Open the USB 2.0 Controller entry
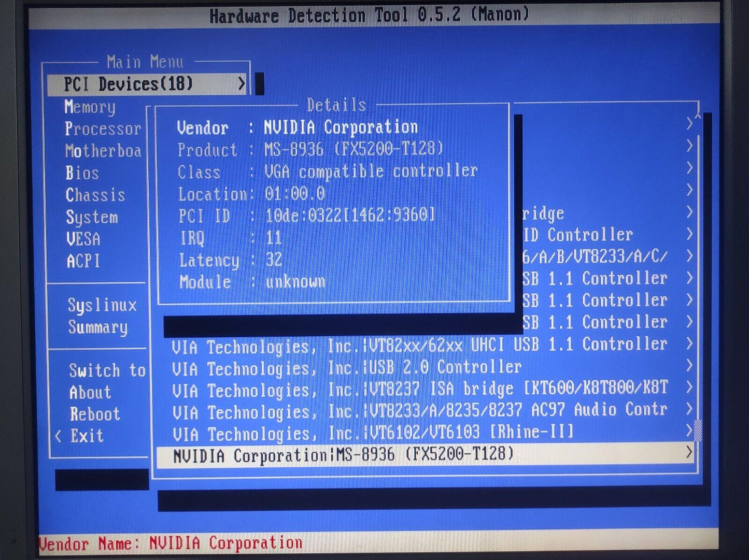The height and width of the screenshot is (560, 749). [363, 366]
